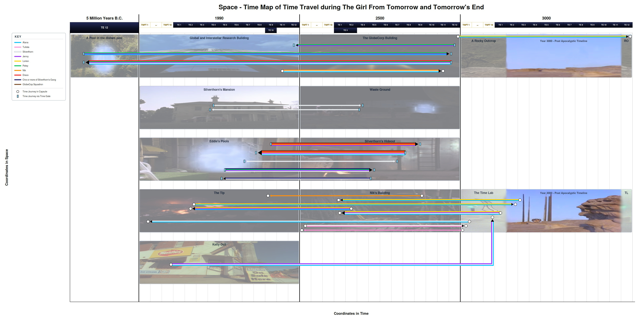The width and height of the screenshot is (644, 323).
Task: Click the chart title Space - Time Map
Action: (x=351, y=7)
